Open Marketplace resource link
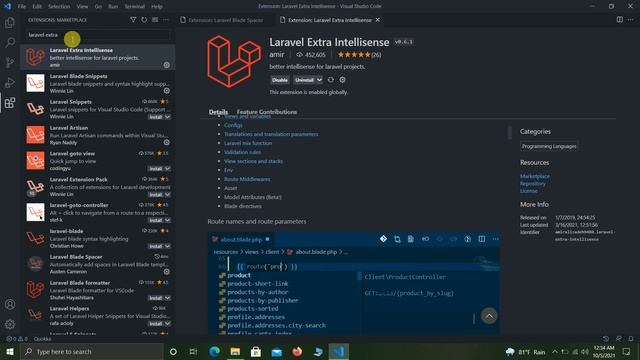 (535, 176)
